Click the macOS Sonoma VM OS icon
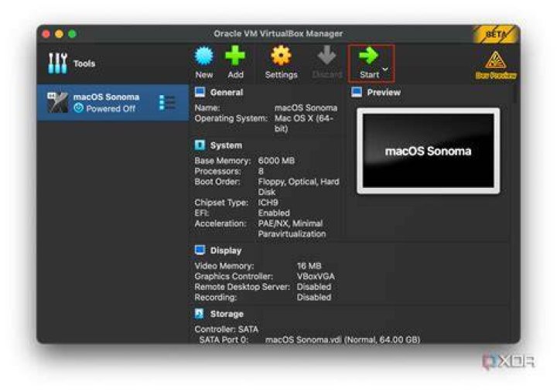This screenshot has width=557, height=392. (x=57, y=103)
